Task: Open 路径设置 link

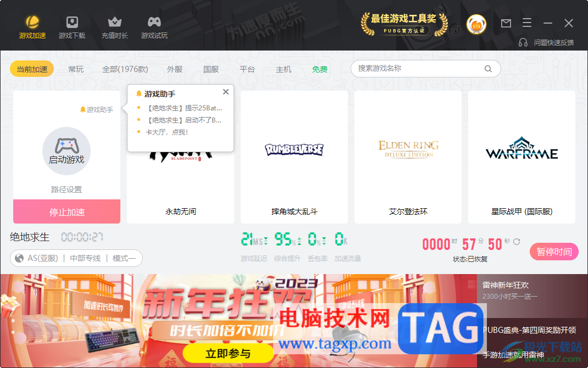Action: pos(66,189)
